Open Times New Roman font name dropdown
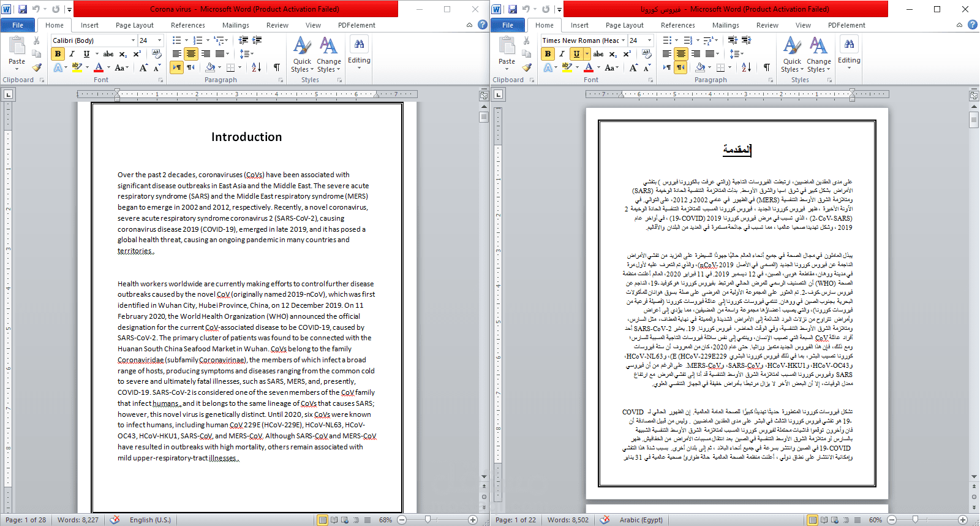The height and width of the screenshot is (526, 980). [623, 40]
